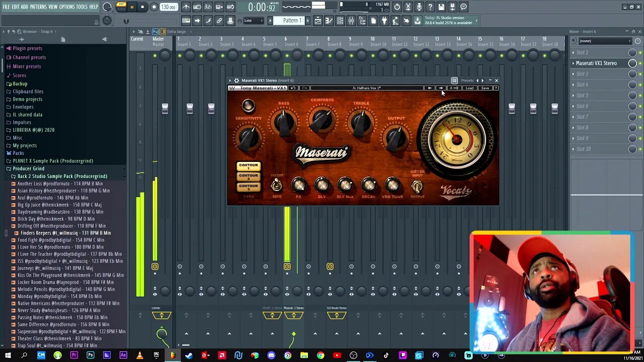Viewport: 644px width, 362px height.
Task: Toggle wait for input before playing
Action: (x=197, y=7)
